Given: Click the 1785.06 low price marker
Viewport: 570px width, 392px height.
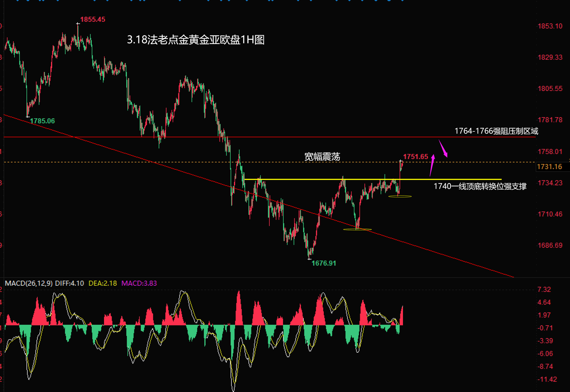Looking at the screenshot, I should 42,121.
